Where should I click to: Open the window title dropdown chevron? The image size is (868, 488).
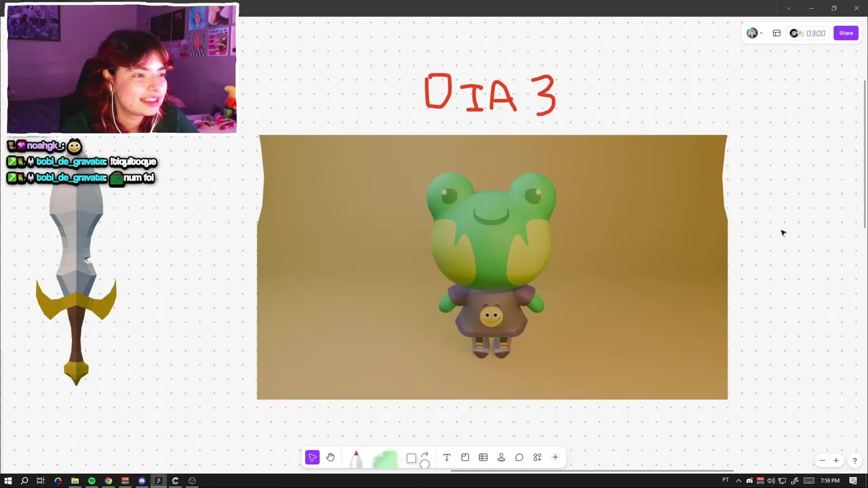788,8
